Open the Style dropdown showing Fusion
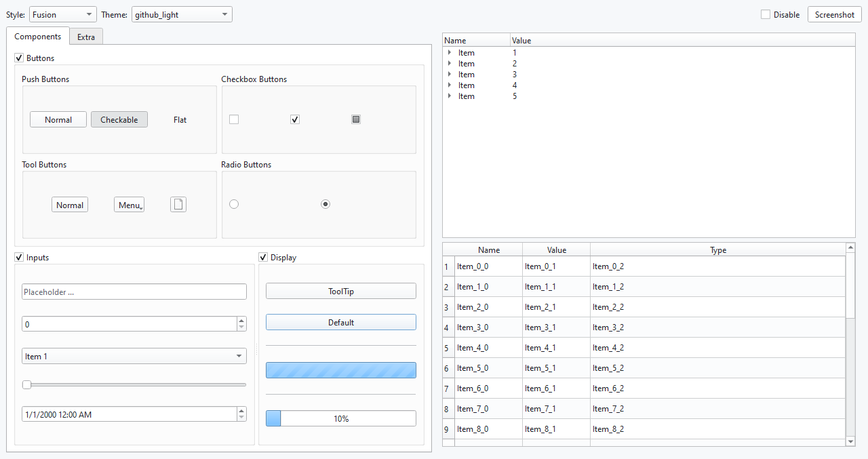Viewport: 868px width, 459px height. click(x=63, y=14)
